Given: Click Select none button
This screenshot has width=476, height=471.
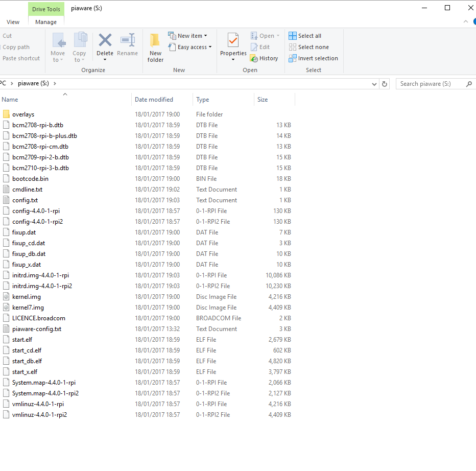Looking at the screenshot, I should click(x=308, y=47).
